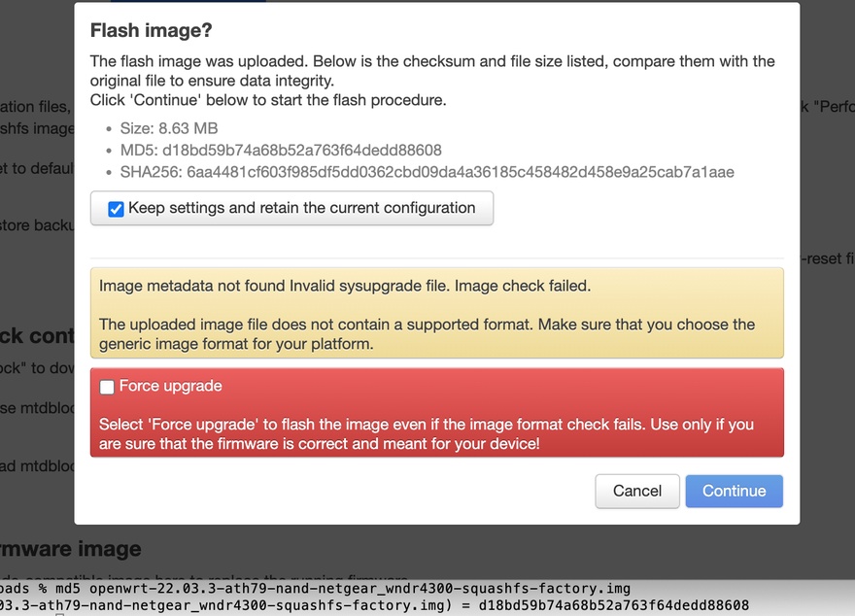Click the MD5 hash in terminal output
This screenshot has width=855, height=616.
click(613, 605)
